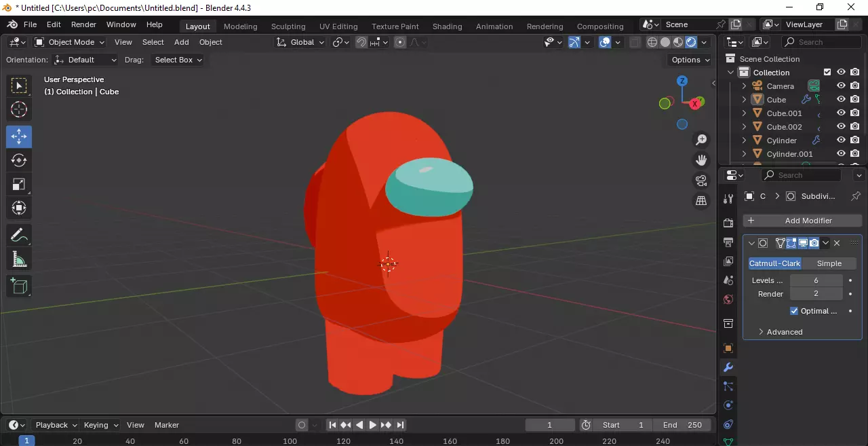Select the Select Box tool in toolbar

[x=19, y=86]
